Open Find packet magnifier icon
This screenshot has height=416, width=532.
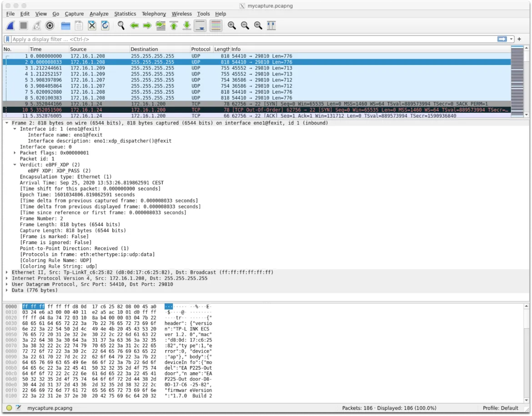pos(121,26)
